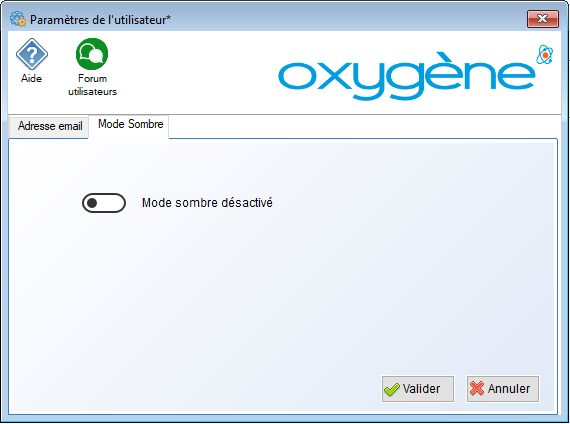Screen dimensions: 570x424
Task: Click the green checkmark icon on Valider
Action: point(392,389)
